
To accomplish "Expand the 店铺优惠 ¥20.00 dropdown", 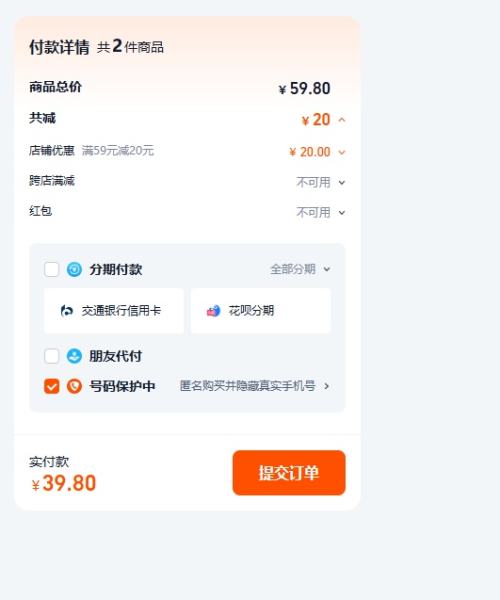I will tap(342, 152).
